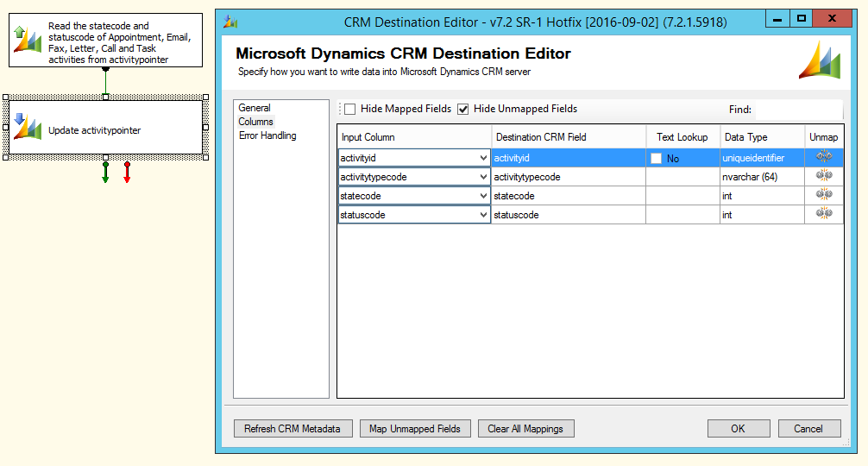Select the statuscode destination field cell
868x466 pixels.
pos(569,214)
